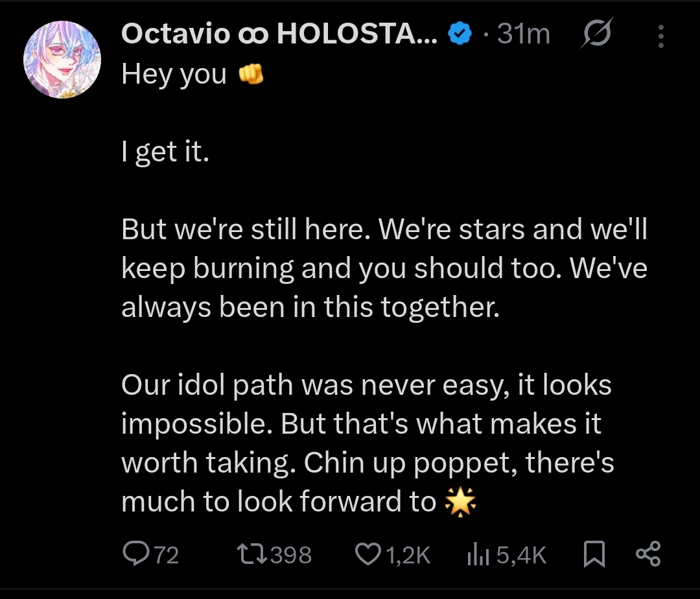Click the 1,2K likes count
The width and height of the screenshot is (700, 599).
pos(408,555)
